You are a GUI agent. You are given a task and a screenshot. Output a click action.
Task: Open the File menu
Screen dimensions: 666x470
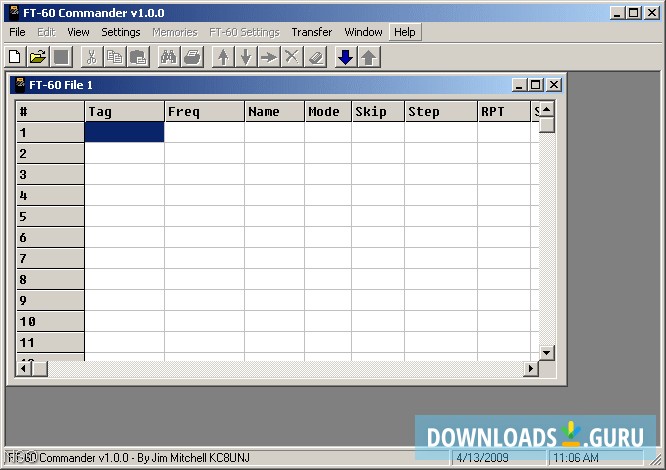click(x=17, y=32)
